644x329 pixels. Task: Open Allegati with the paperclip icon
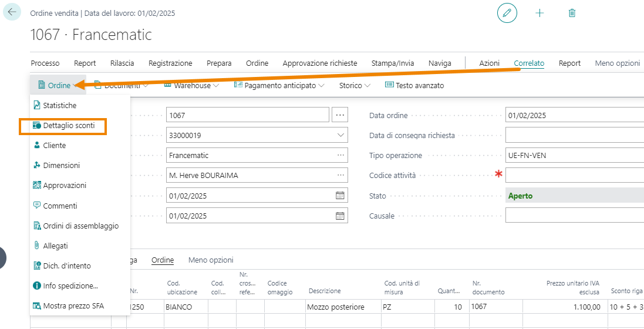click(x=55, y=246)
